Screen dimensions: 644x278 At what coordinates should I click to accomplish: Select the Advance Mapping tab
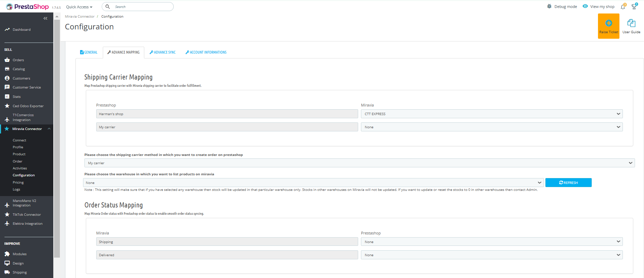tap(124, 52)
